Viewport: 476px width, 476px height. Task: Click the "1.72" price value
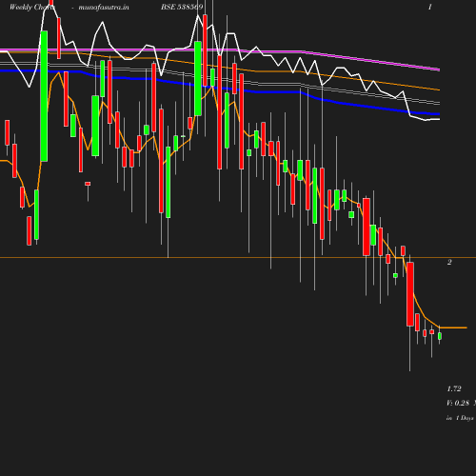454,388
